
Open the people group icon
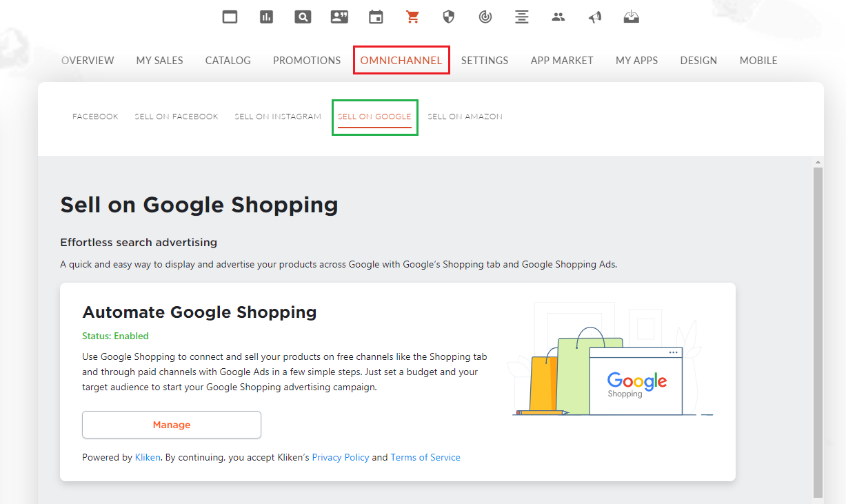pos(558,17)
